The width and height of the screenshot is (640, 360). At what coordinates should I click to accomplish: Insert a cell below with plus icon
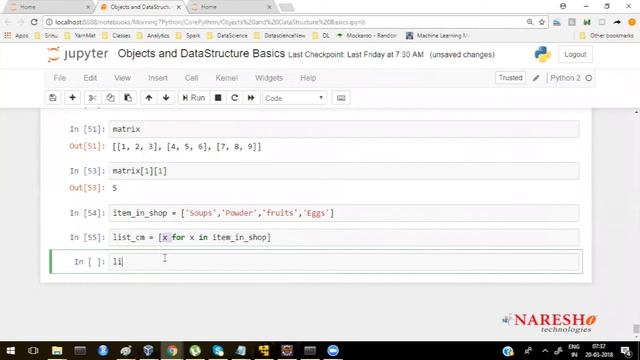click(x=72, y=98)
